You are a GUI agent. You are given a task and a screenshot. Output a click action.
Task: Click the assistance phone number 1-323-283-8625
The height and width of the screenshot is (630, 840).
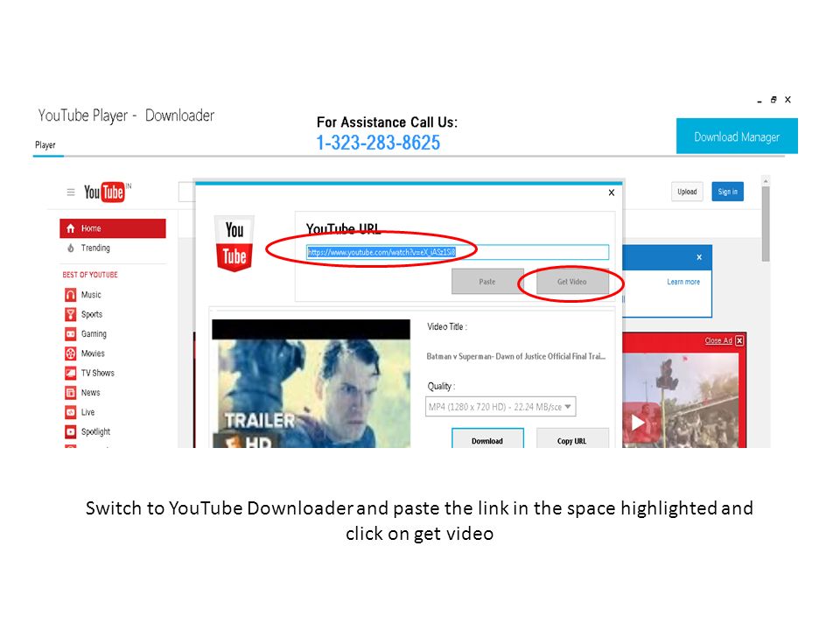(378, 143)
